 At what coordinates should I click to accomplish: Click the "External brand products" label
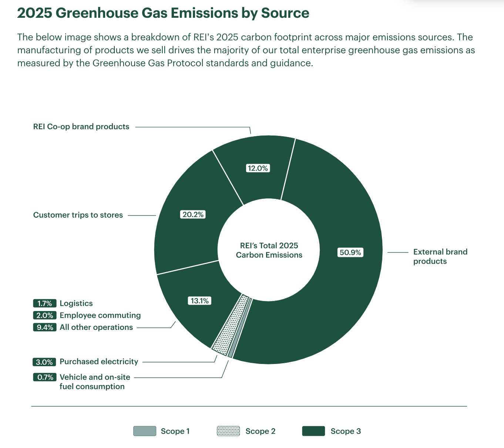tap(440, 257)
